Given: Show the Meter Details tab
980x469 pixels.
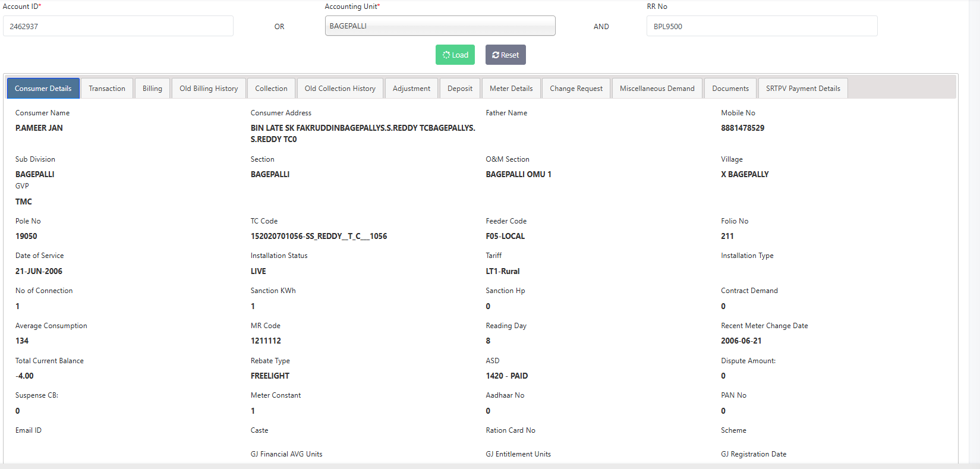Looking at the screenshot, I should coord(511,89).
